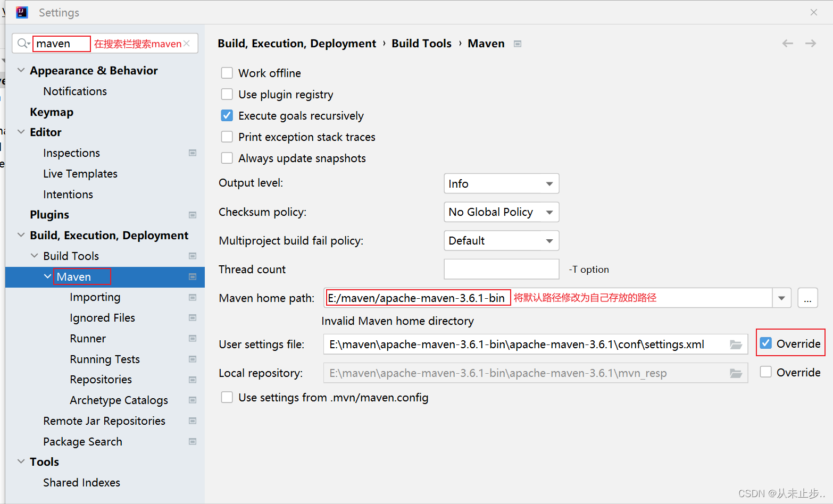The image size is (833, 504).
Task: Click project settings icon on Maven row
Action: pyautogui.click(x=193, y=277)
